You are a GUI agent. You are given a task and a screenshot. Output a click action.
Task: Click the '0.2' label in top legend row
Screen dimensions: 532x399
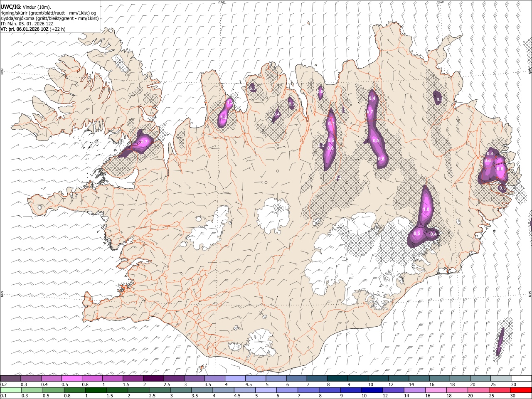click(3, 384)
